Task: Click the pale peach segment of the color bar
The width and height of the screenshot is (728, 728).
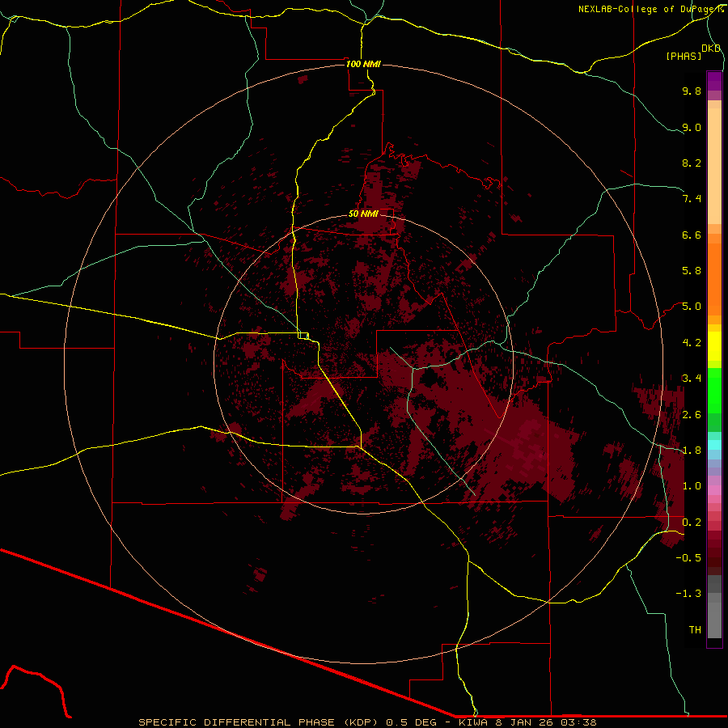Action: pos(714,166)
